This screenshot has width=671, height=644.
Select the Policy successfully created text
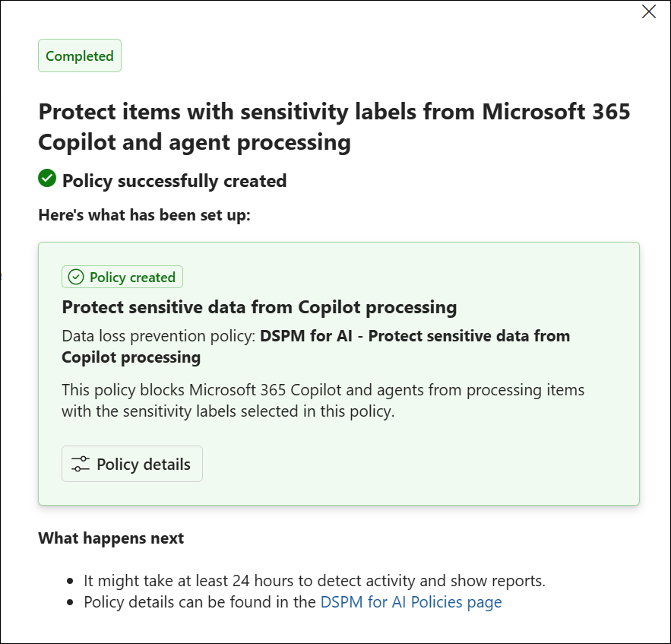pyautogui.click(x=174, y=181)
